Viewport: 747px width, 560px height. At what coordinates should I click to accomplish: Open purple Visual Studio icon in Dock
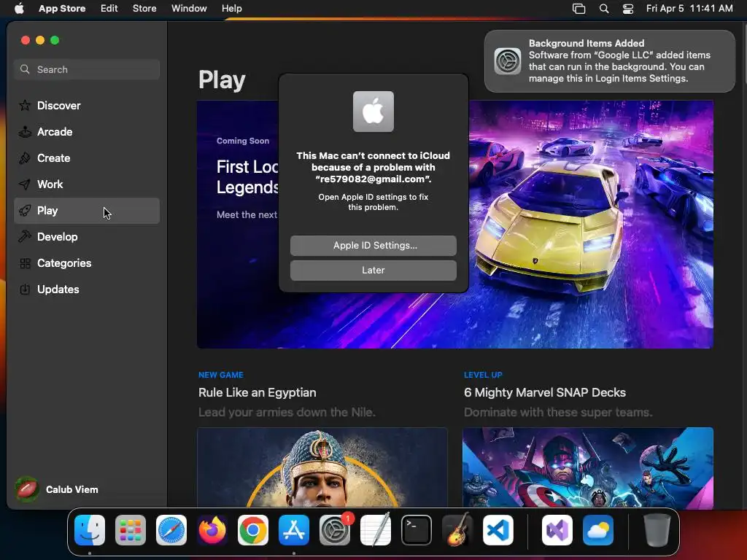[x=557, y=530]
